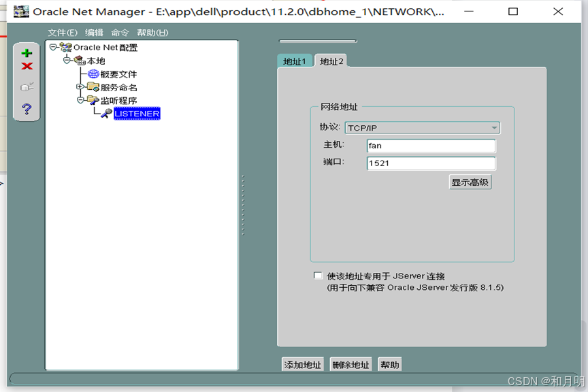Select the 概要文件 tree item

[119, 74]
